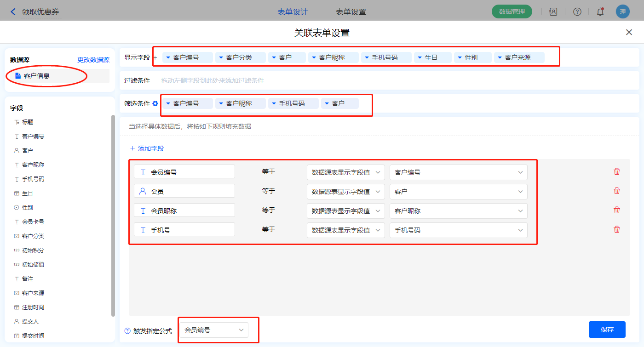Click the 保存 button
This screenshot has width=644, height=347.
click(607, 330)
